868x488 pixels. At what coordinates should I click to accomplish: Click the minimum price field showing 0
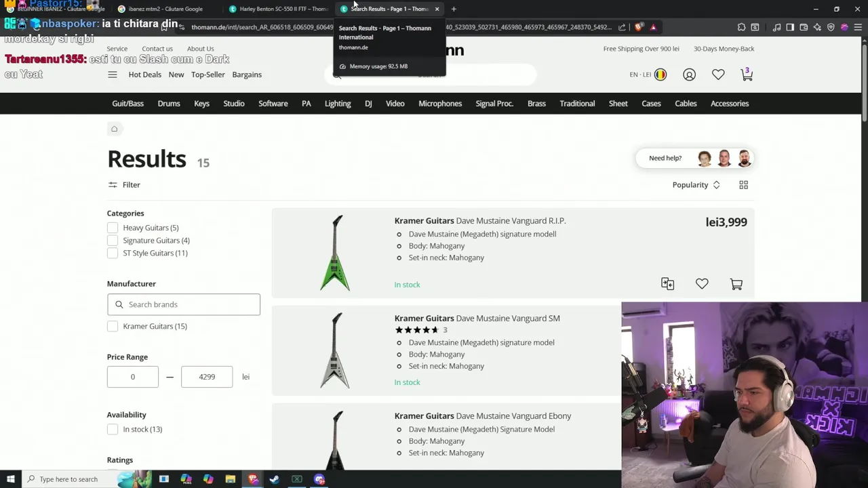pyautogui.click(x=133, y=377)
